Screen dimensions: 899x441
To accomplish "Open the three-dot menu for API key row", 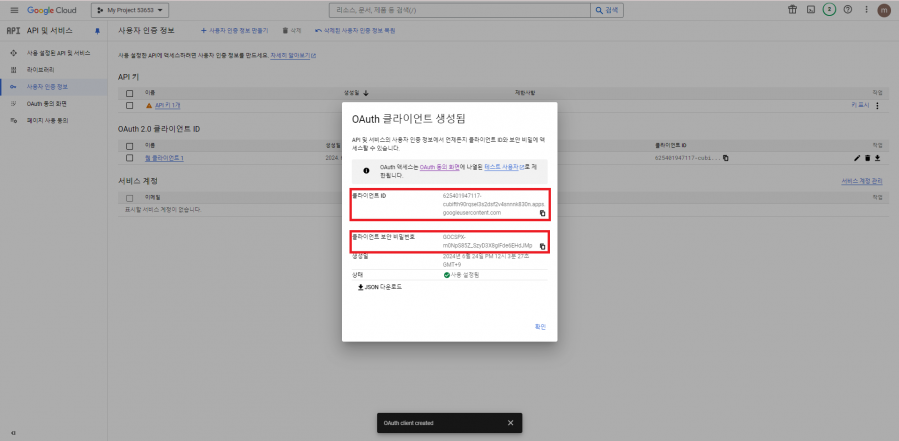I will coord(877,105).
